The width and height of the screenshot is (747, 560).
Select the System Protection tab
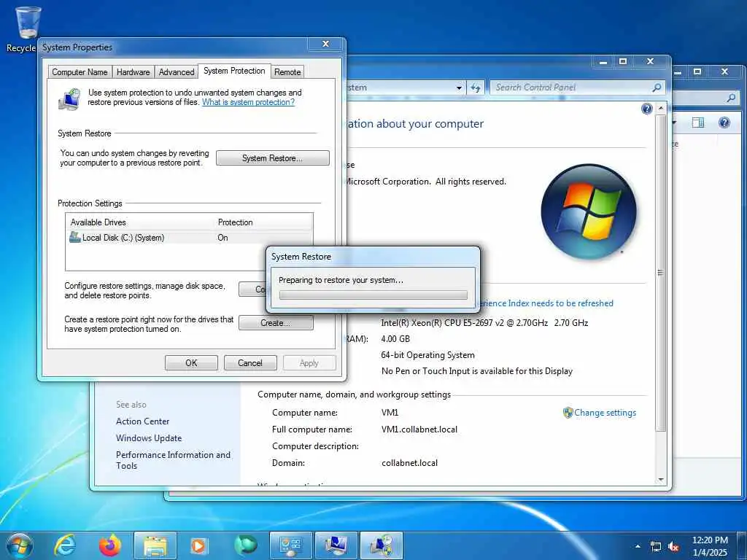click(x=234, y=71)
